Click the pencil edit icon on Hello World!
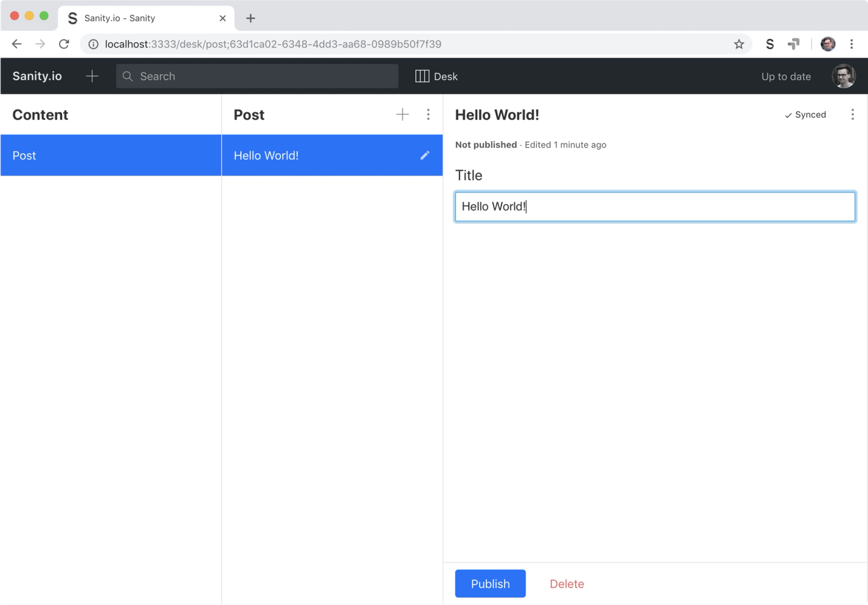This screenshot has width=868, height=605. (425, 155)
